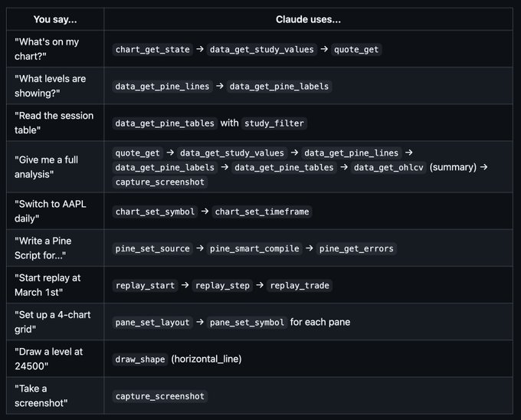Click the data_get_study_values tag in first row
This screenshot has width=521, height=420.
(261, 50)
